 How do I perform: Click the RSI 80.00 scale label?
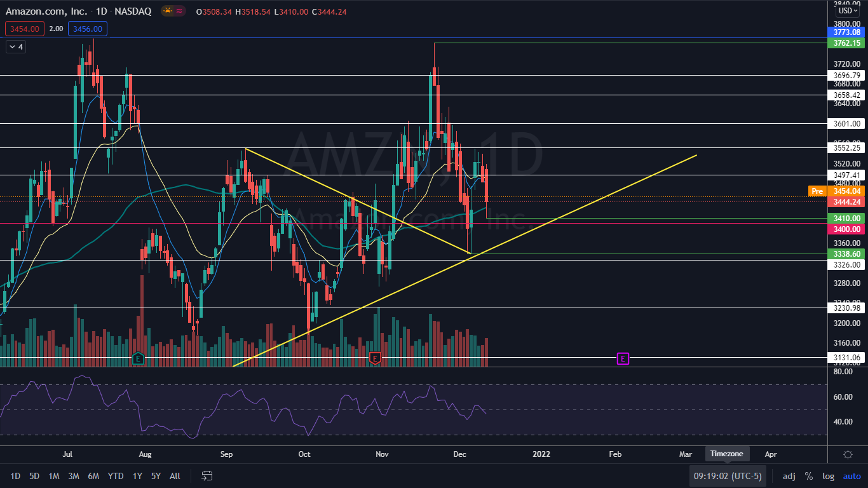coord(842,372)
